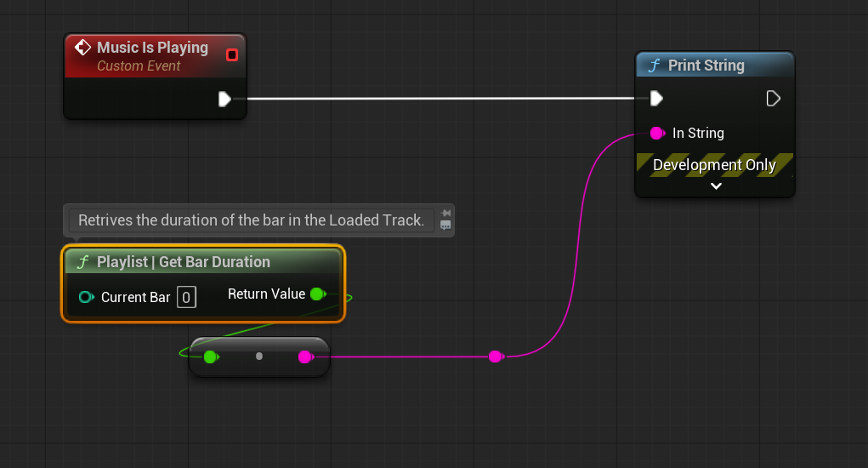Click the conversion node's magenta output pin
The width and height of the screenshot is (868, 468).
304,357
